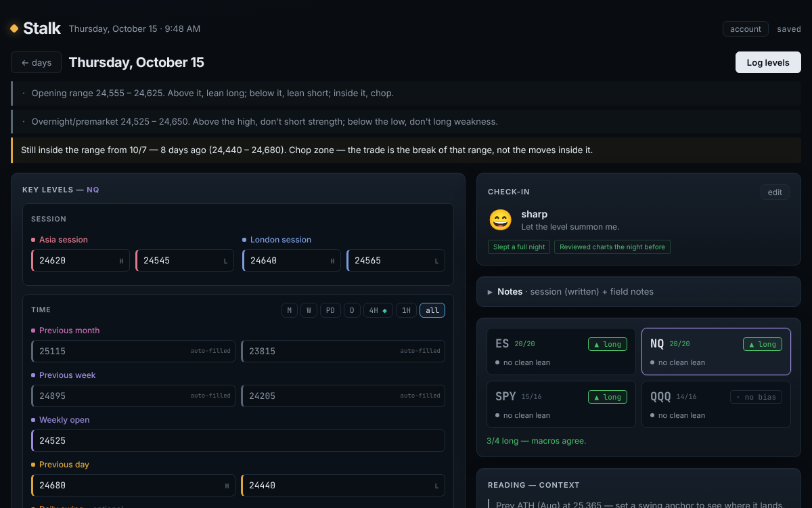This screenshot has height=508, width=812.
Task: Click the Previous month auto-filled field 23815
Action: click(x=343, y=351)
